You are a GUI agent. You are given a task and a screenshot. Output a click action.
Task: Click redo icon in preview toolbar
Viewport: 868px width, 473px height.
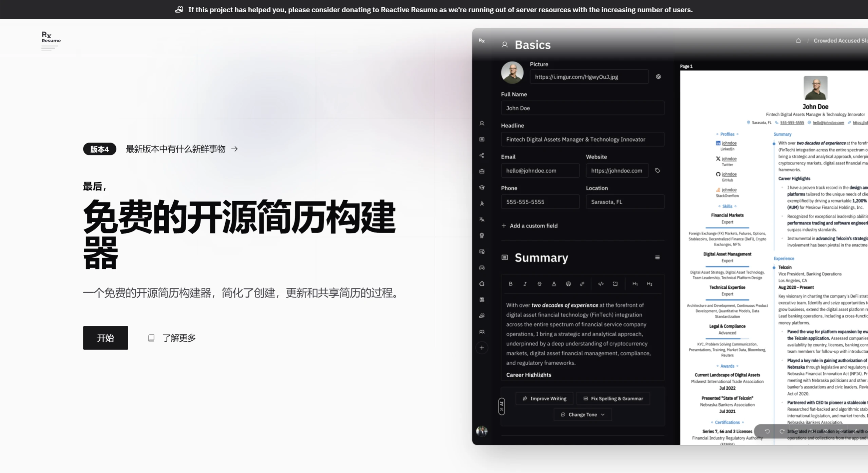[782, 431]
